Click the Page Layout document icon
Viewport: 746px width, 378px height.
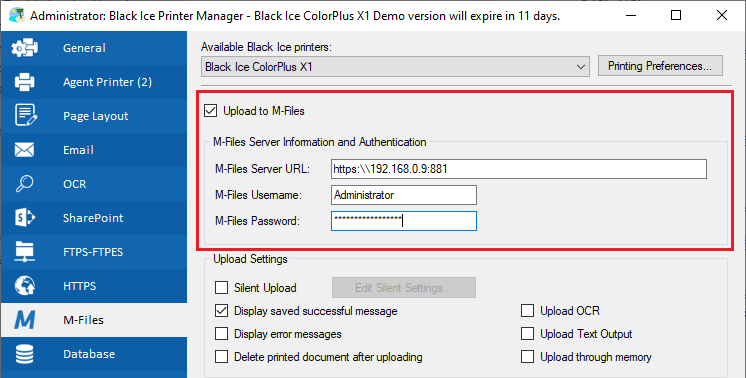tap(25, 116)
